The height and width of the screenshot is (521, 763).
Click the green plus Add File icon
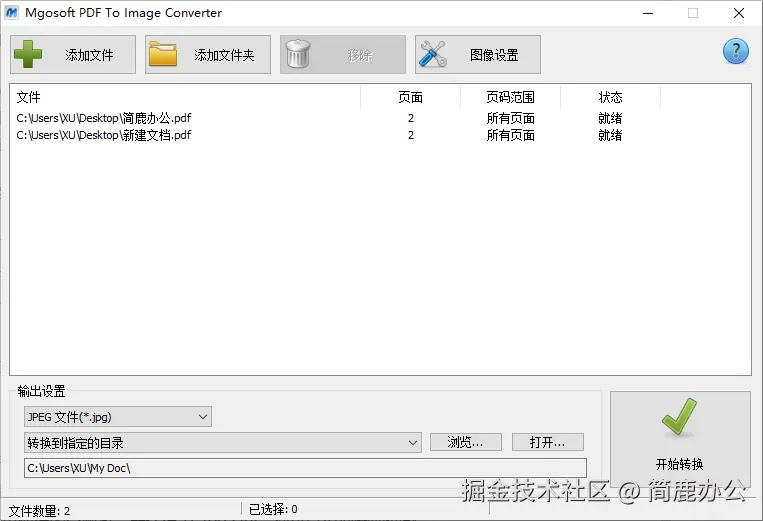[x=28, y=54]
